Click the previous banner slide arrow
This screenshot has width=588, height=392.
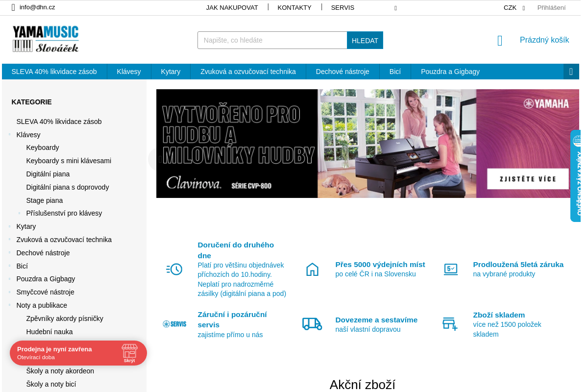[x=159, y=159]
